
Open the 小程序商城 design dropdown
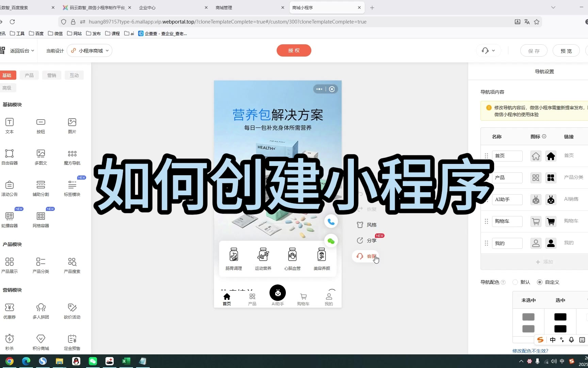89,51
